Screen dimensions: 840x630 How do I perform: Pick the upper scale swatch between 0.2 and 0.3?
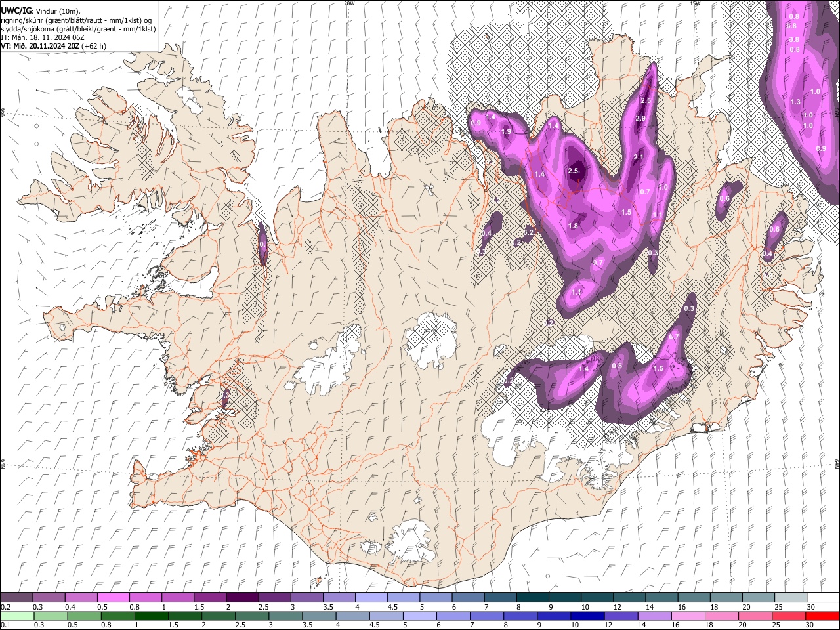16,597
